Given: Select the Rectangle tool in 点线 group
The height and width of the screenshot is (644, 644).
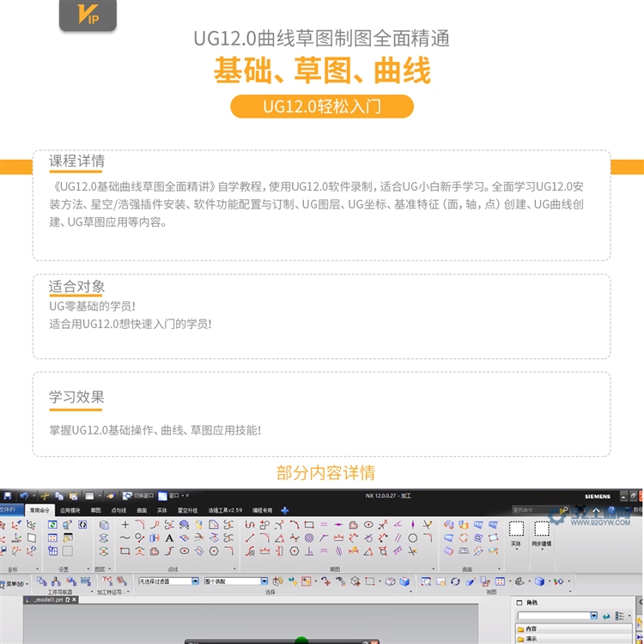Looking at the screenshot, I should pyautogui.click(x=125, y=551).
